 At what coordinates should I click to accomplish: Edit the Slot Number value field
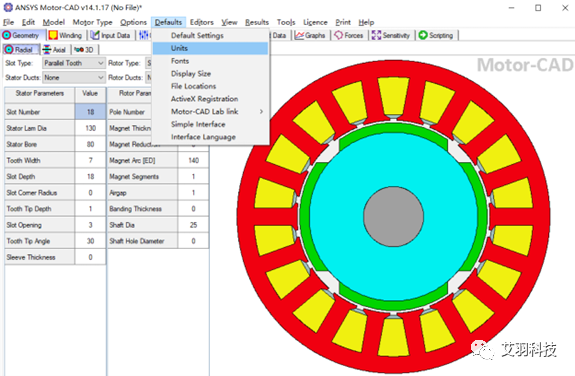(x=90, y=112)
